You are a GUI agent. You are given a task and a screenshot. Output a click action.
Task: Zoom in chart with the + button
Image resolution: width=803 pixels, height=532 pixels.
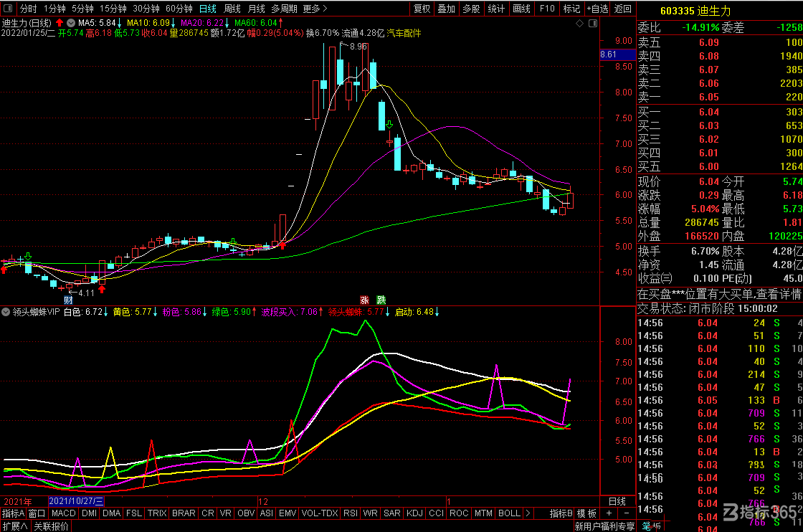tap(609, 513)
